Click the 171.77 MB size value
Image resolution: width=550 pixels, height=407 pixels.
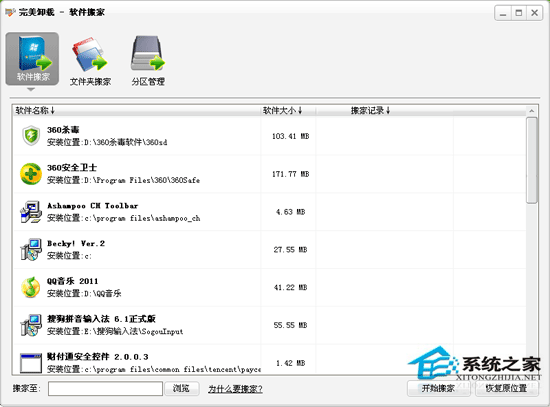[x=290, y=174]
